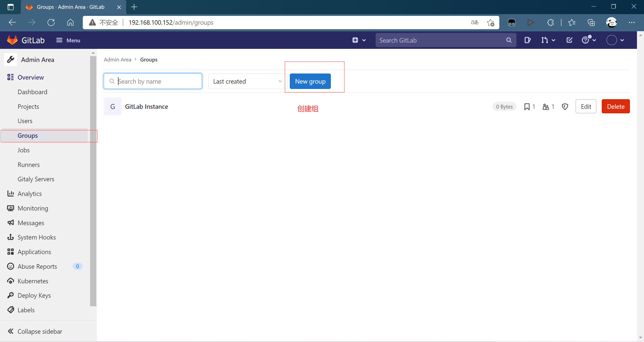Image resolution: width=644 pixels, height=342 pixels.
Task: Click Search by name input field
Action: (153, 81)
